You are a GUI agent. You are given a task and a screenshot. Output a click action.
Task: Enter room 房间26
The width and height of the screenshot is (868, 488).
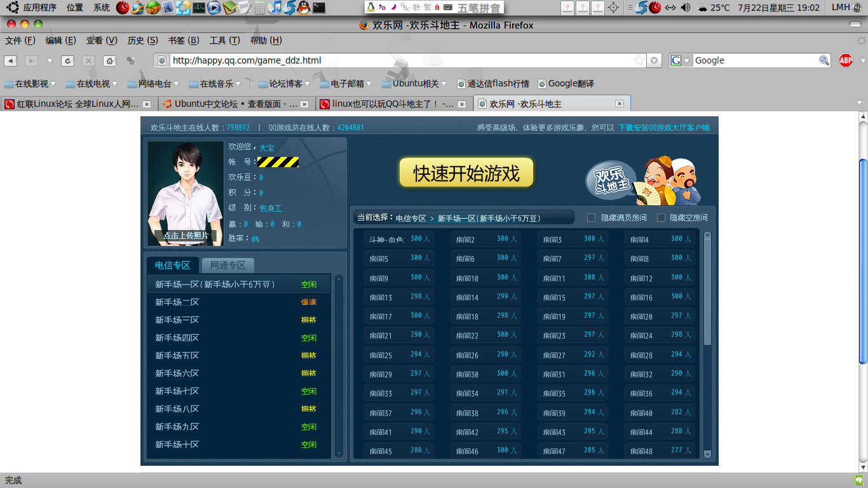coord(485,355)
